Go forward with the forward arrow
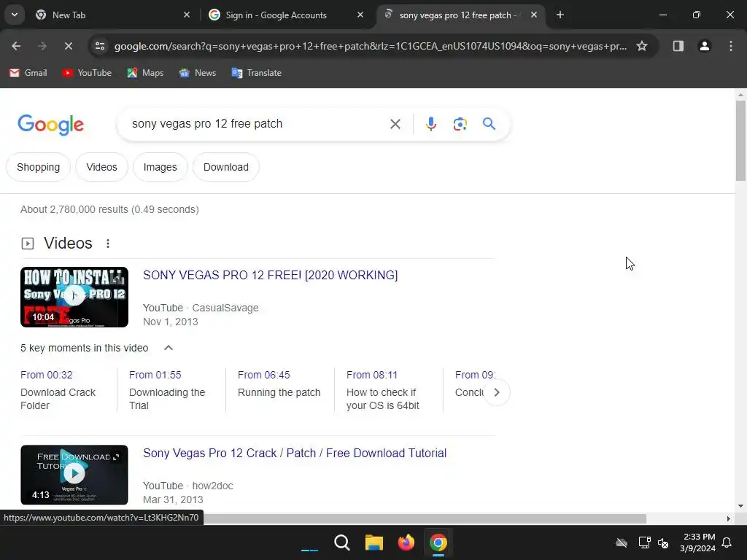747x560 pixels. (42, 46)
